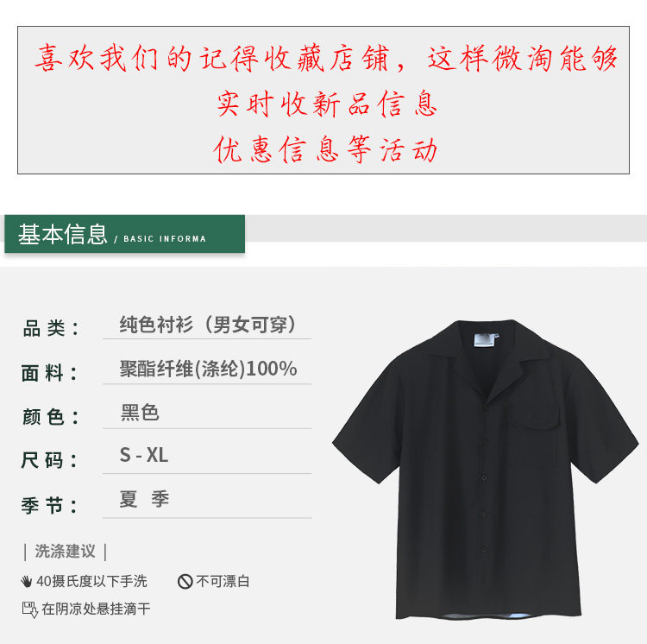Click the no-bleach prohibition icon

click(x=185, y=581)
